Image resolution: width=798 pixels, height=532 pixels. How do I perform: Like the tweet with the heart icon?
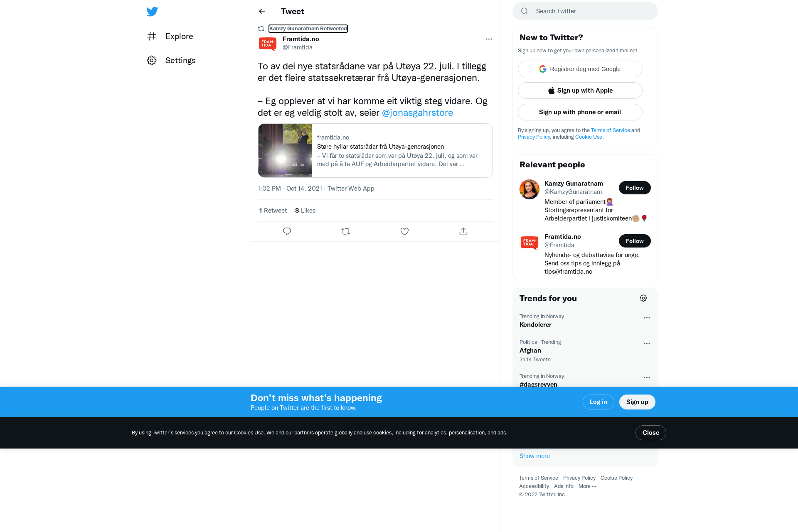[x=404, y=231]
